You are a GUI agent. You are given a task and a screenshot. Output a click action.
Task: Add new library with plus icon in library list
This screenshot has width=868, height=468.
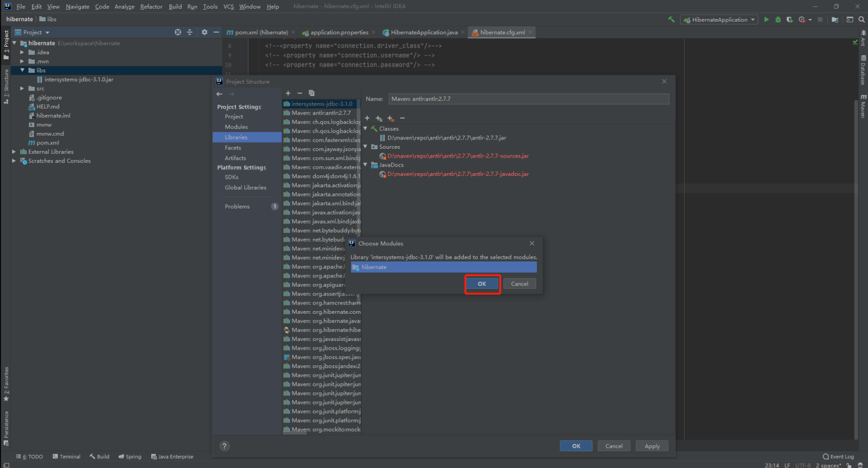pyautogui.click(x=288, y=93)
